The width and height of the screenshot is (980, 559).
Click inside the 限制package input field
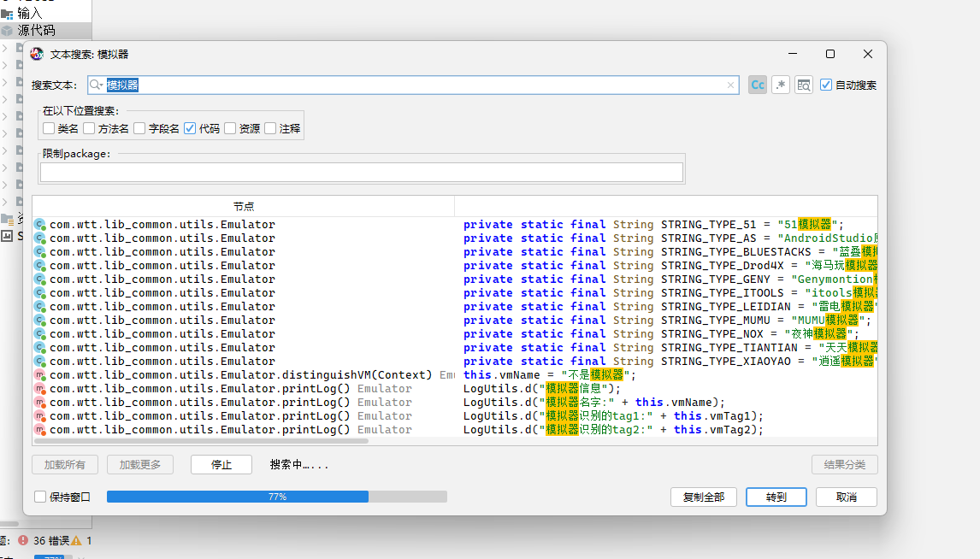tap(361, 173)
